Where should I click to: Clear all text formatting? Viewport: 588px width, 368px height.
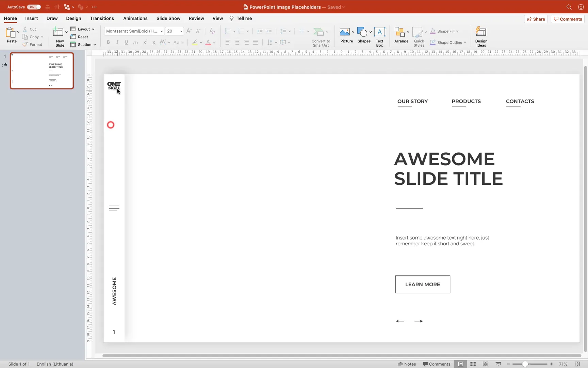[212, 31]
